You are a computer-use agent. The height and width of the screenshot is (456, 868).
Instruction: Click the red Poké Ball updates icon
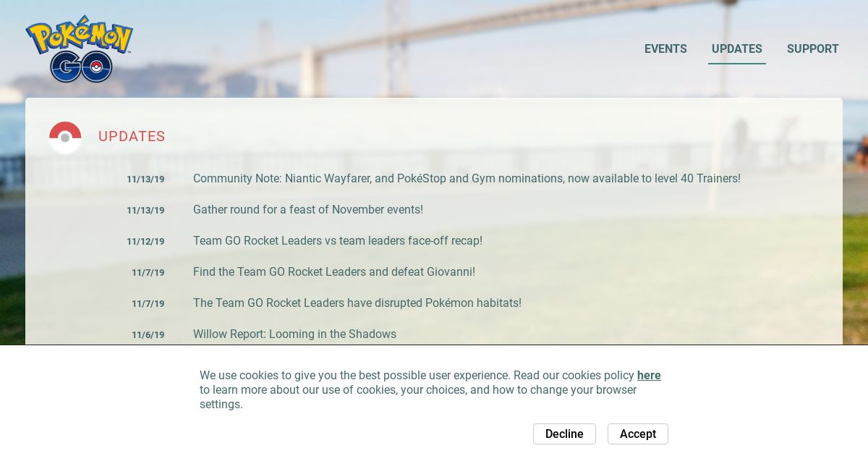click(x=65, y=137)
